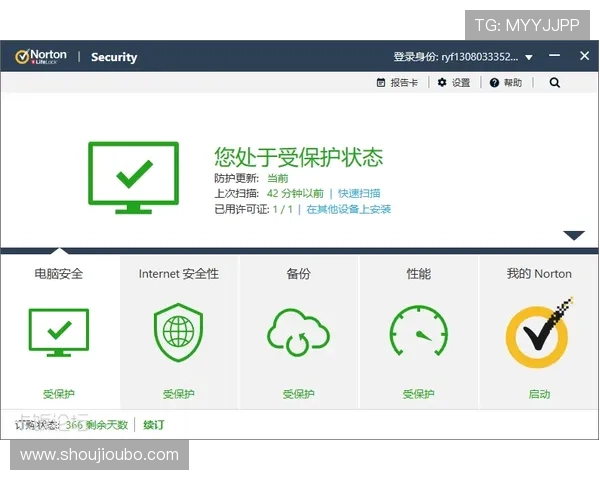This screenshot has height=480, width=600.
Task: Expand the status panel down arrow
Action: [x=574, y=235]
